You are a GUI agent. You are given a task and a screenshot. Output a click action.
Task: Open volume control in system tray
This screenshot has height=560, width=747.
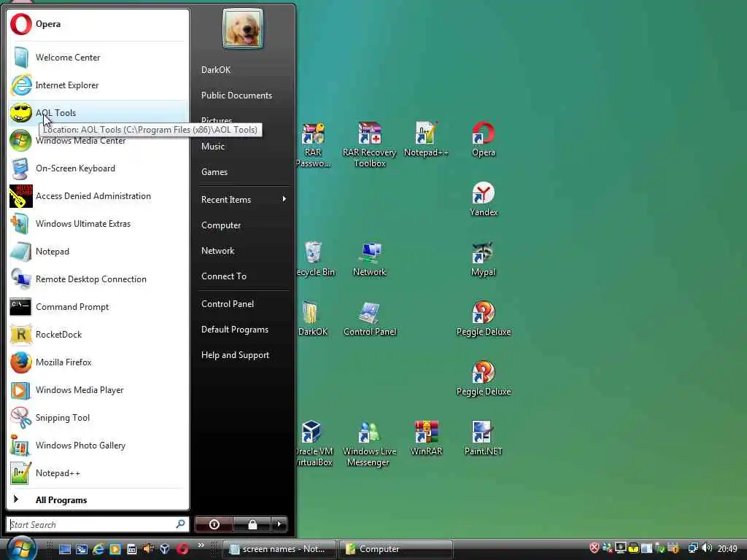pos(707,548)
